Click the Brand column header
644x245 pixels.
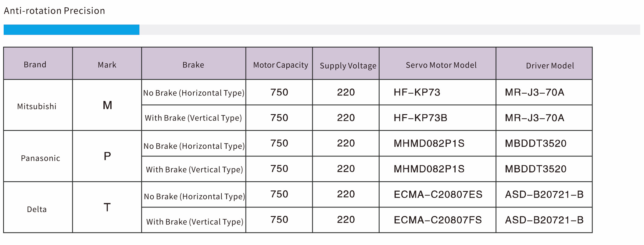35,64
